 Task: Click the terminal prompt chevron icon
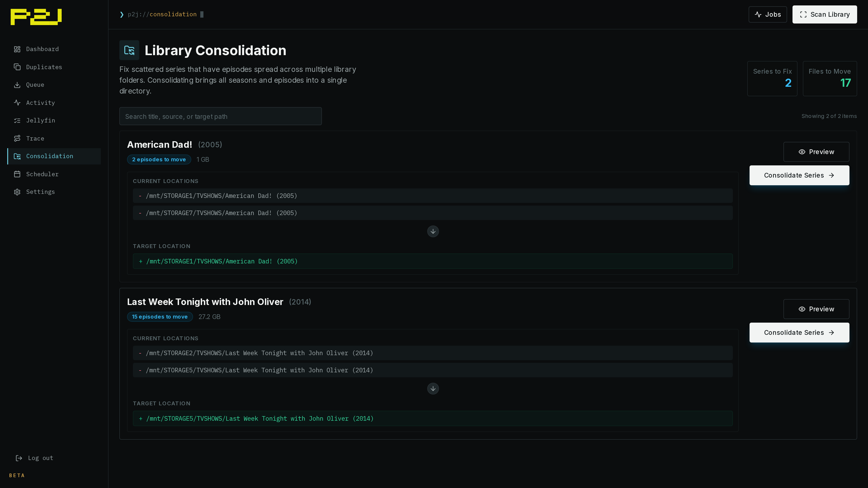(x=122, y=14)
